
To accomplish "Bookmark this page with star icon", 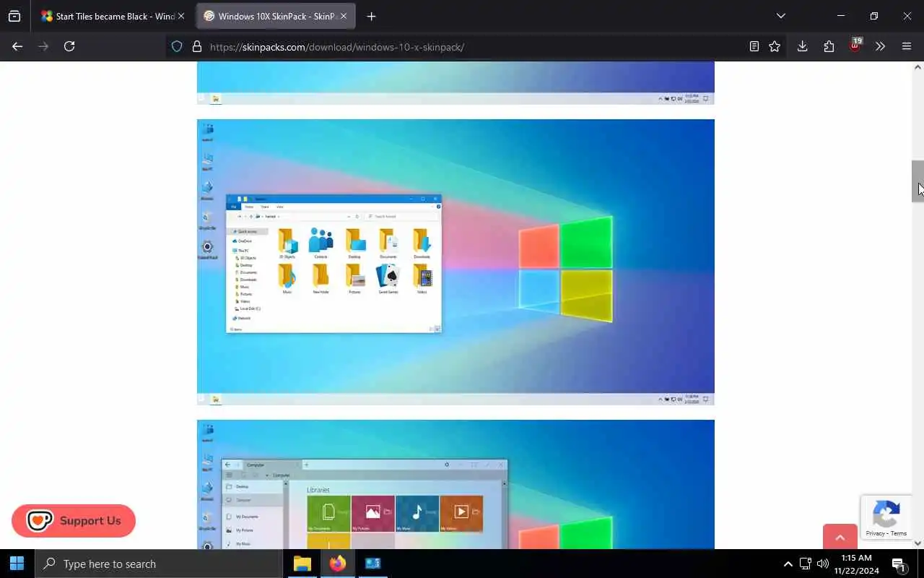I will point(775,46).
